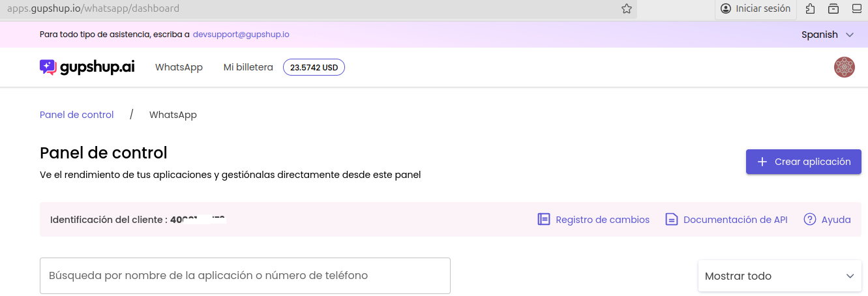
Task: Click the 23.5742 USD wallet balance badge
Action: [x=314, y=67]
